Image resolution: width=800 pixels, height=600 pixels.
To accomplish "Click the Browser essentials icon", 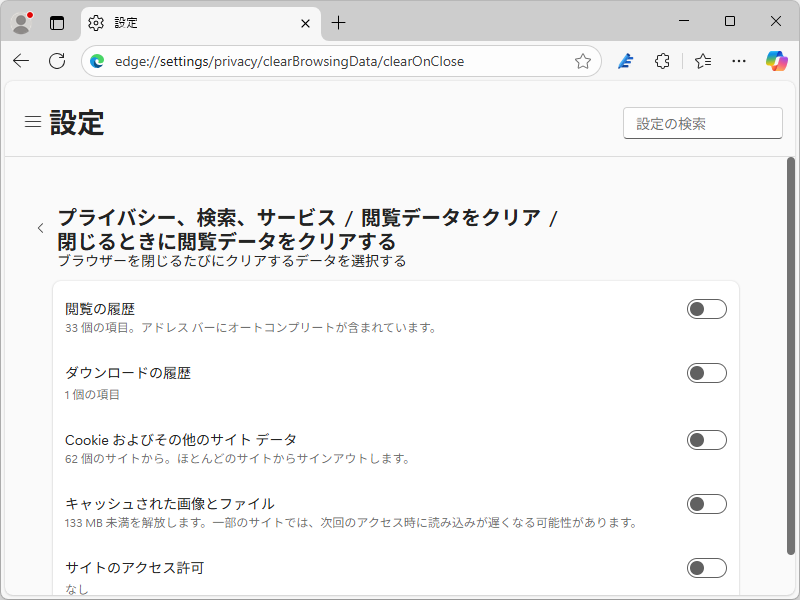I will click(x=625, y=61).
